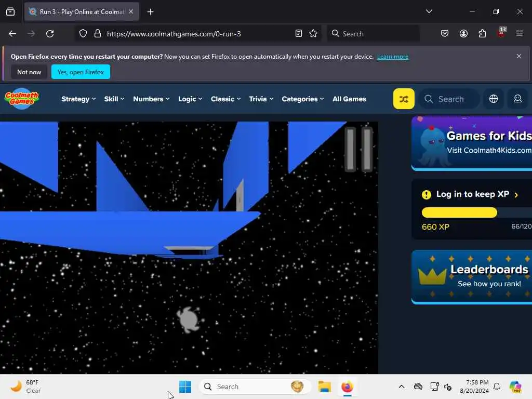Focus the Firefox toolbar Search box

(x=373, y=34)
